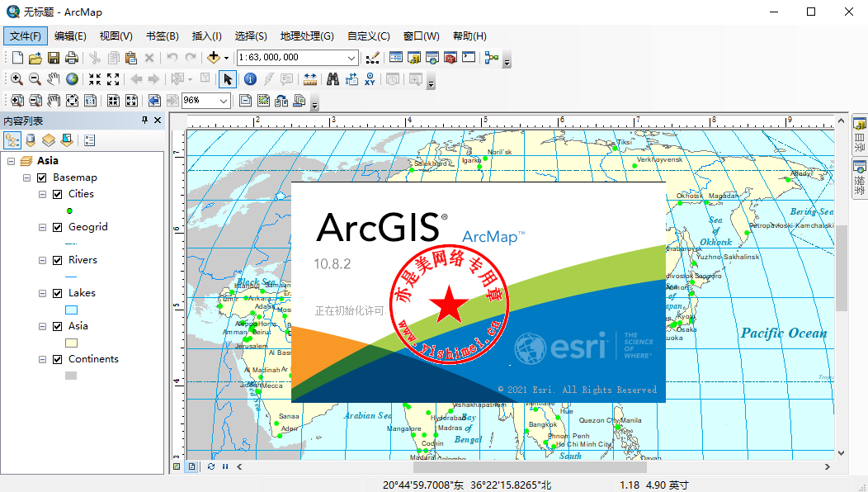Open layout zoom percent dropdown
Screen dimensions: 868x492
pyautogui.click(x=224, y=100)
